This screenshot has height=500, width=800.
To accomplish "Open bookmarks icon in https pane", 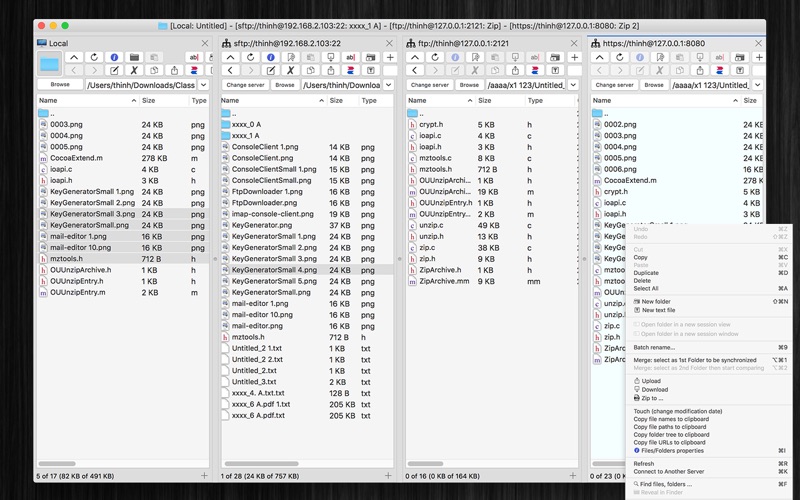I will coord(660,57).
